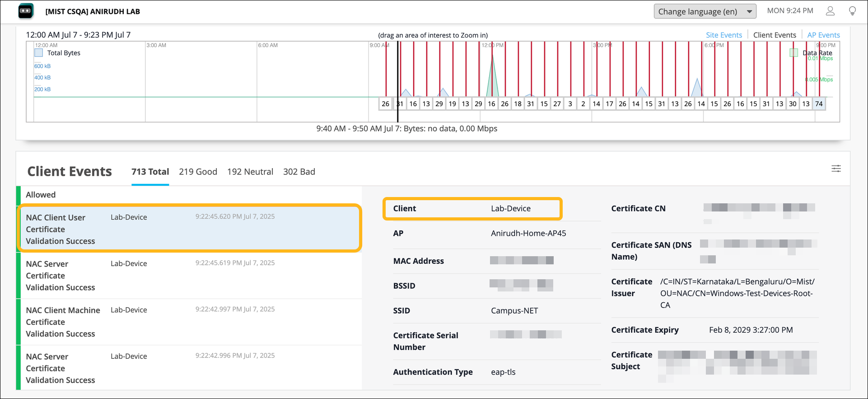
Task: Open the Client Events filter settings icon
Action: pos(836,169)
